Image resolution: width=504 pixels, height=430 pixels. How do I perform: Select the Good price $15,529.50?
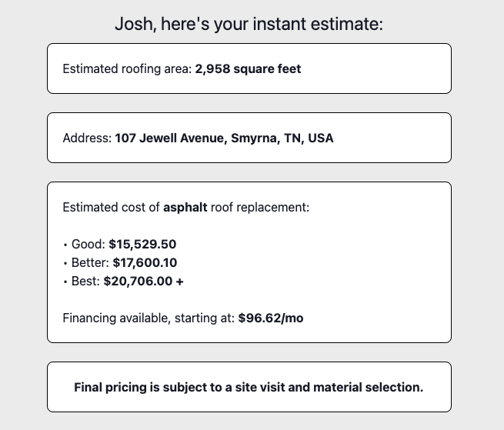pyautogui.click(x=142, y=245)
